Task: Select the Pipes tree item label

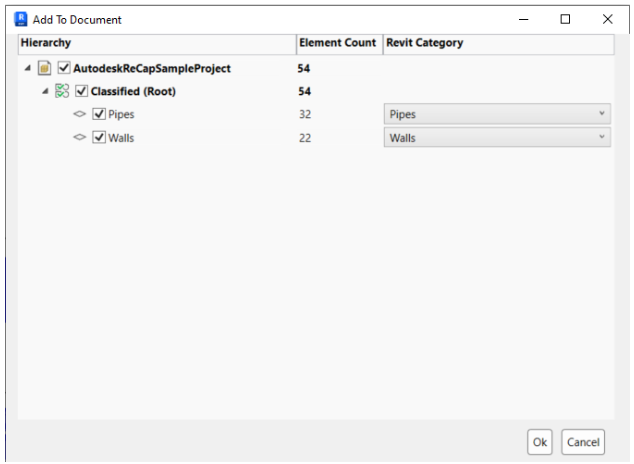Action: 121,114
